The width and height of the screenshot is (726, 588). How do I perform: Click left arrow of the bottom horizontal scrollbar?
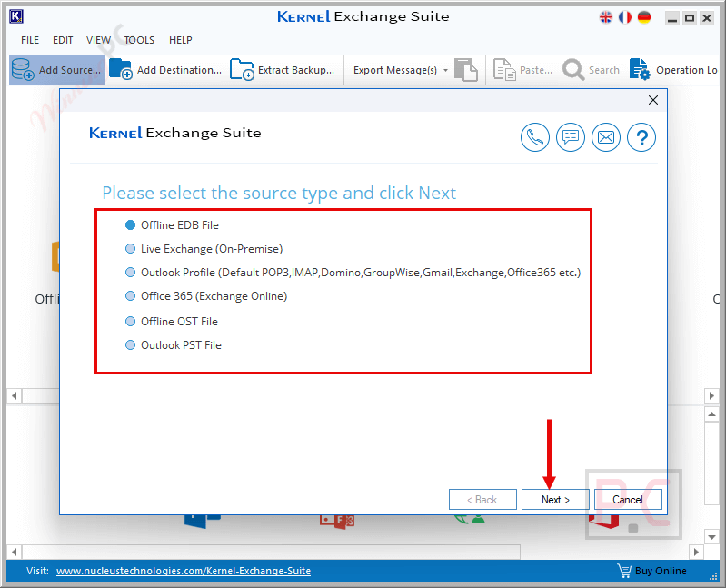click(15, 552)
